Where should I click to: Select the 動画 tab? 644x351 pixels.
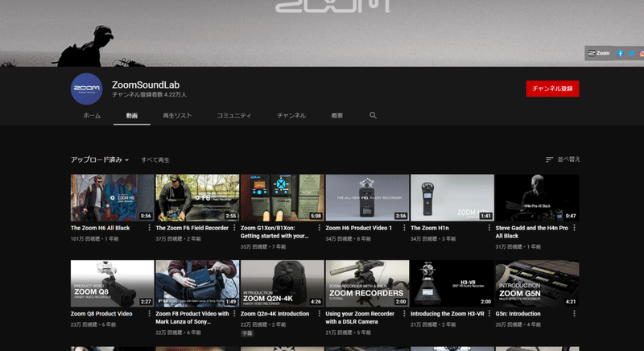click(132, 116)
